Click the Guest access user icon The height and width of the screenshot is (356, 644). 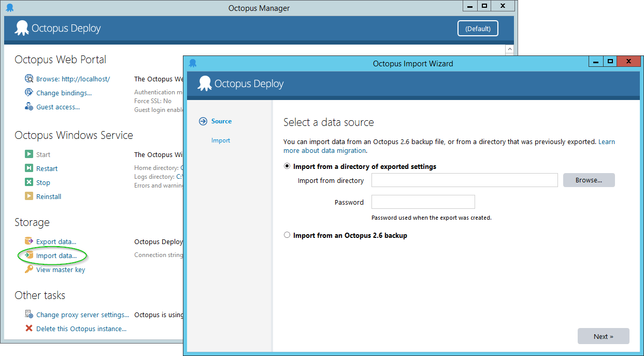pos(29,107)
